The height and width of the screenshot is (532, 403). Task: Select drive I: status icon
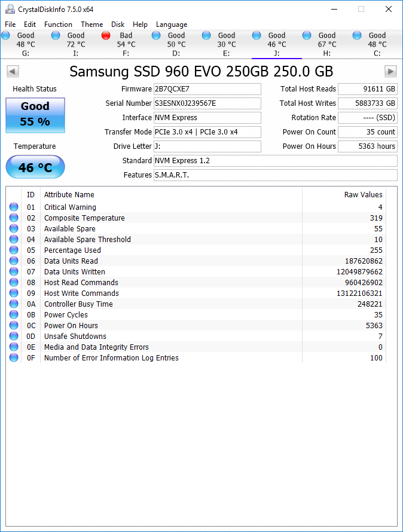tap(56, 35)
